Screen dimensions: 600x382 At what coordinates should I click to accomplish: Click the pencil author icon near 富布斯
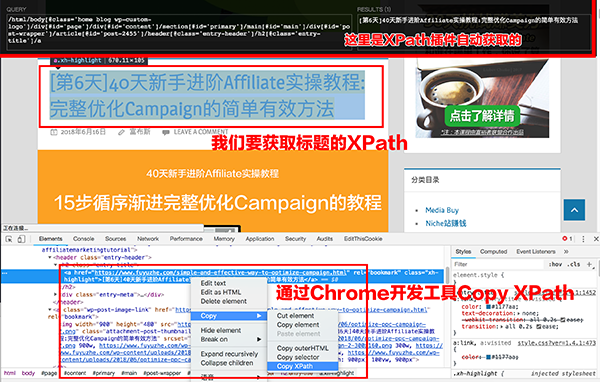[121, 132]
